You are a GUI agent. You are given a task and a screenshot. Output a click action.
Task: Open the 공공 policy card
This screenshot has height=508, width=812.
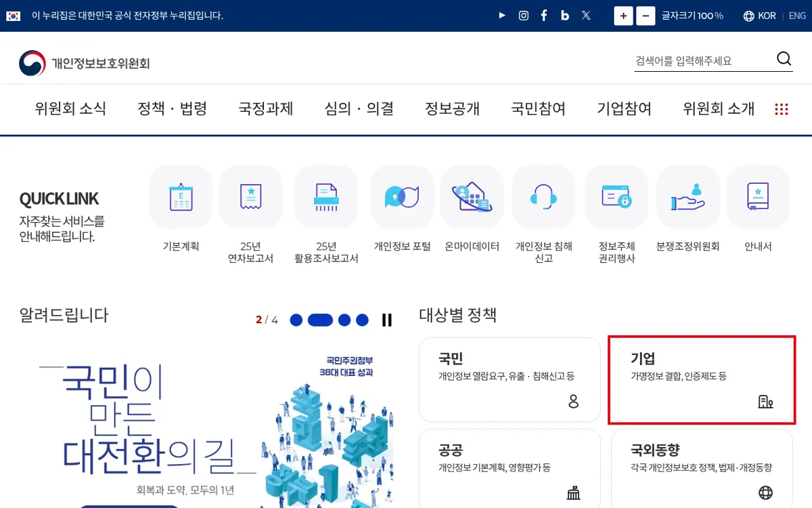510,469
